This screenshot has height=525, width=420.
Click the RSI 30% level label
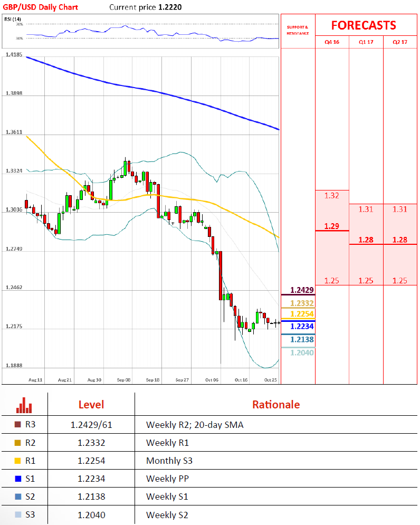tap(20, 39)
